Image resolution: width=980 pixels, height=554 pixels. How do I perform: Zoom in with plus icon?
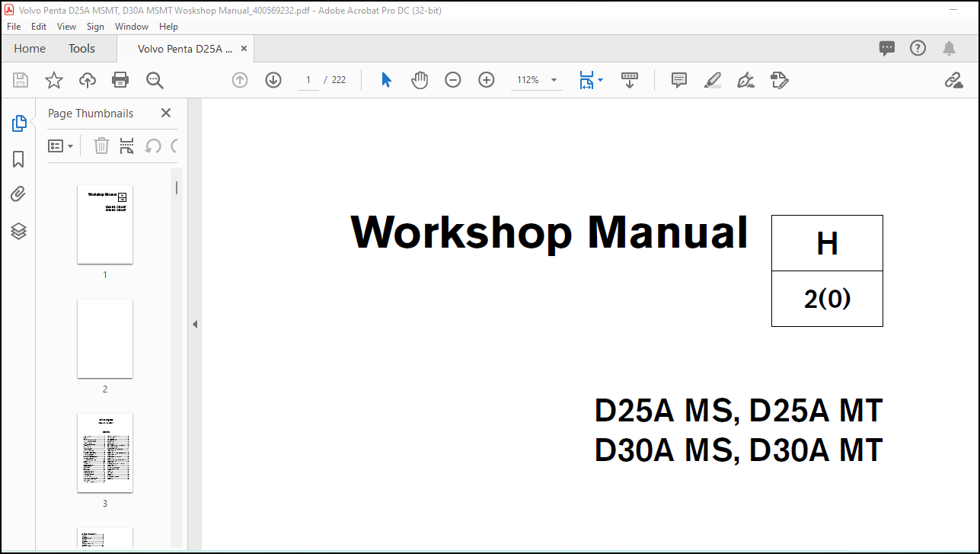[487, 80]
